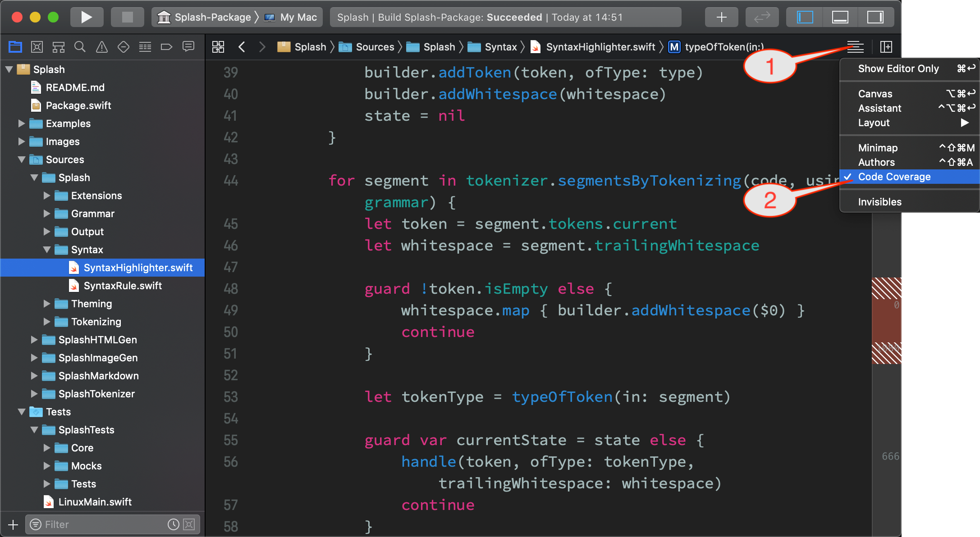Screen dimensions: 980x537
Task: Open the related items grid menu
Action: tap(218, 47)
